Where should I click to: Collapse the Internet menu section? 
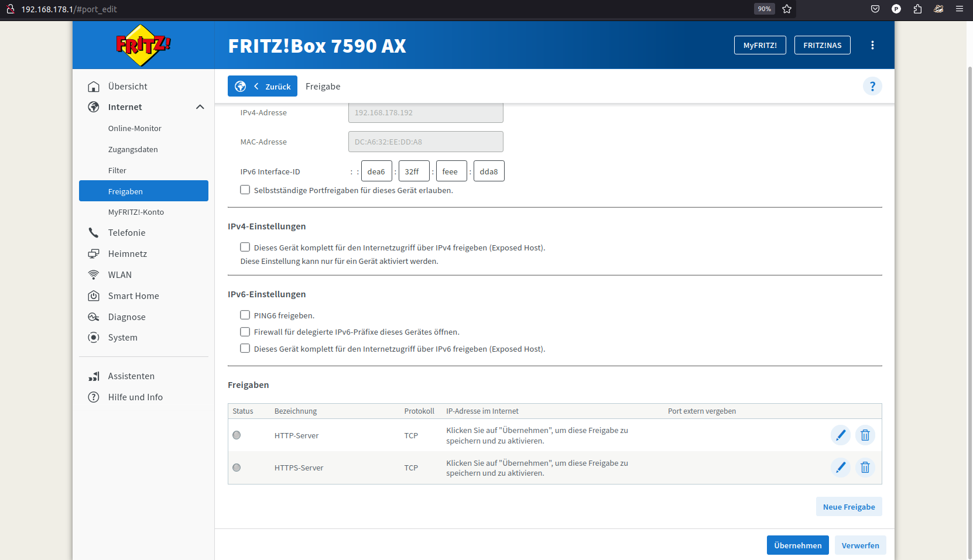(x=200, y=107)
